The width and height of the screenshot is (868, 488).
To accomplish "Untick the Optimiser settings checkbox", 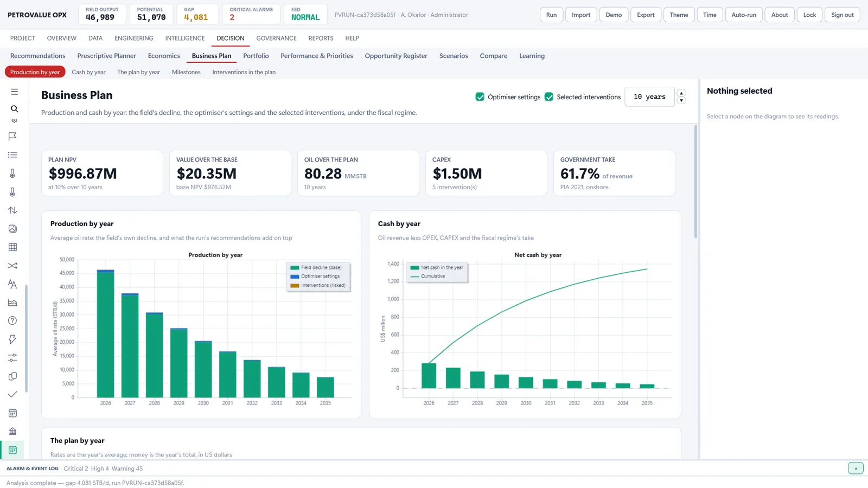I will [480, 97].
